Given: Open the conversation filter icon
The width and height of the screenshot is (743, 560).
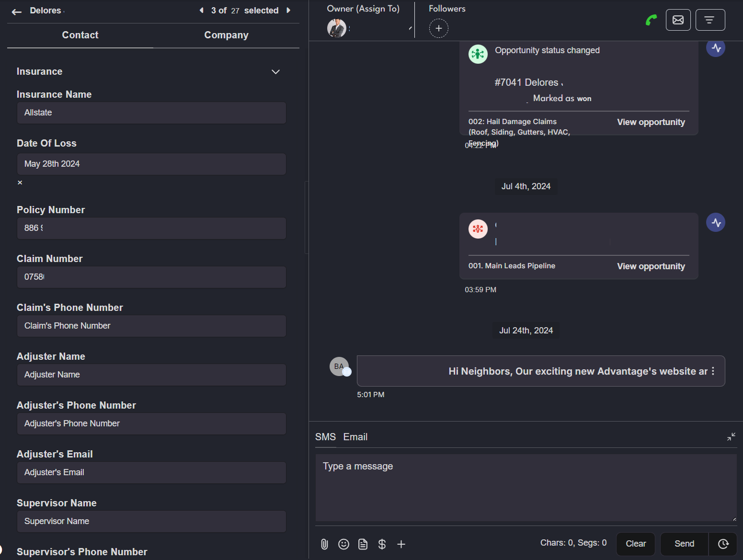Looking at the screenshot, I should click(x=710, y=20).
